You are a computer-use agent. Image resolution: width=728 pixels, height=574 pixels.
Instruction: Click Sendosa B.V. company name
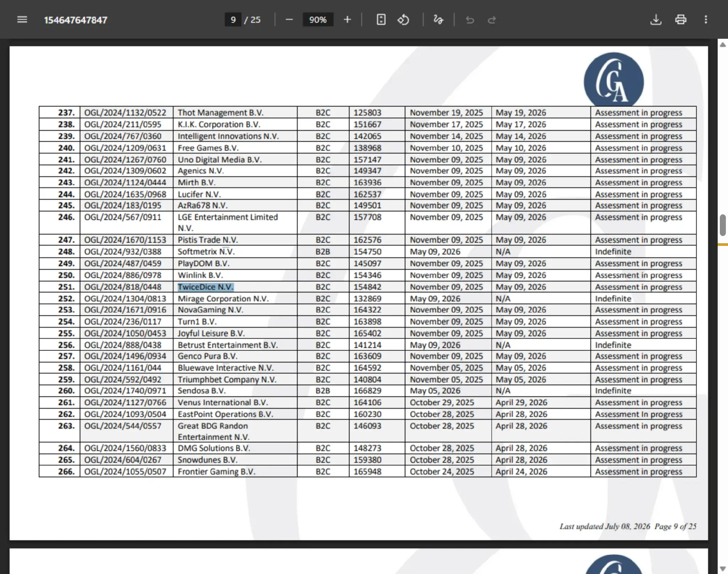(201, 391)
